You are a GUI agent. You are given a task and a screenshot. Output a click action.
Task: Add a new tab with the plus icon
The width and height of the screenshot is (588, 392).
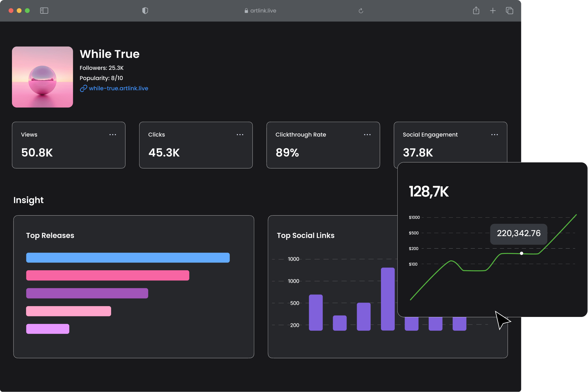pyautogui.click(x=493, y=11)
